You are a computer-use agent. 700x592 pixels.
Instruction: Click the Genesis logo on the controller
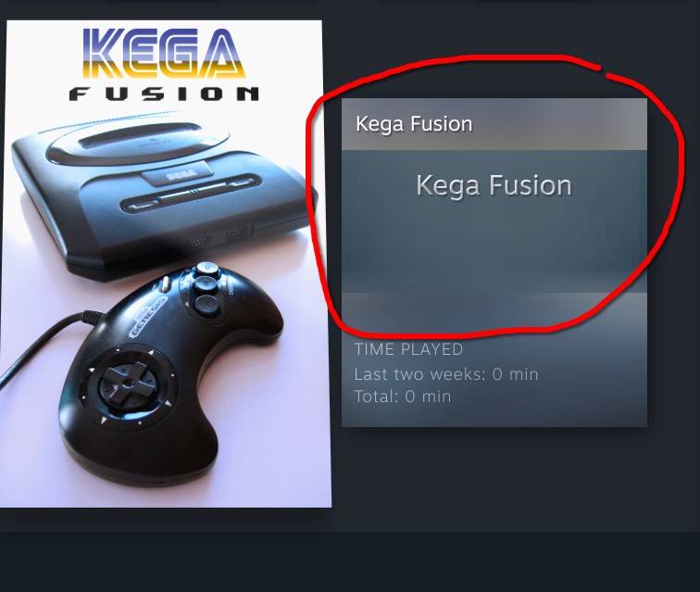[x=147, y=318]
